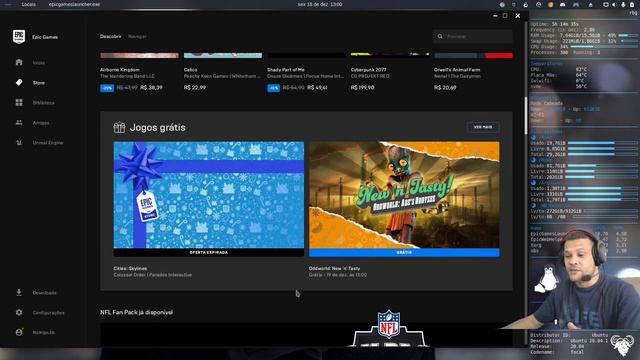
Task: Open the Cities: Skylines gift-wrapped banner
Action: pos(209,195)
